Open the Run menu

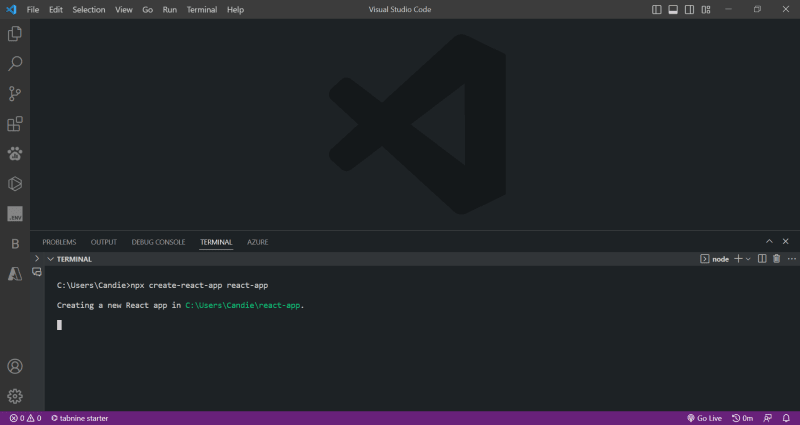169,10
